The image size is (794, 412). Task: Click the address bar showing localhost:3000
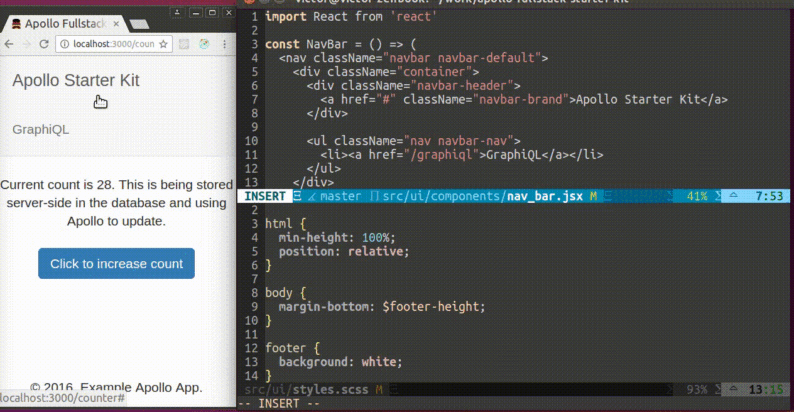click(x=110, y=44)
